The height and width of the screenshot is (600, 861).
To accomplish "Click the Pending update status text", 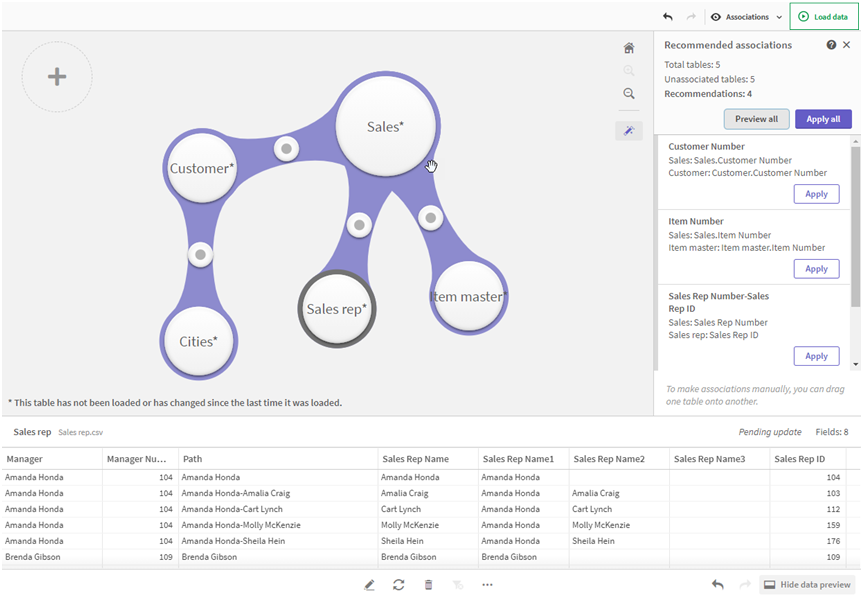I will (770, 432).
